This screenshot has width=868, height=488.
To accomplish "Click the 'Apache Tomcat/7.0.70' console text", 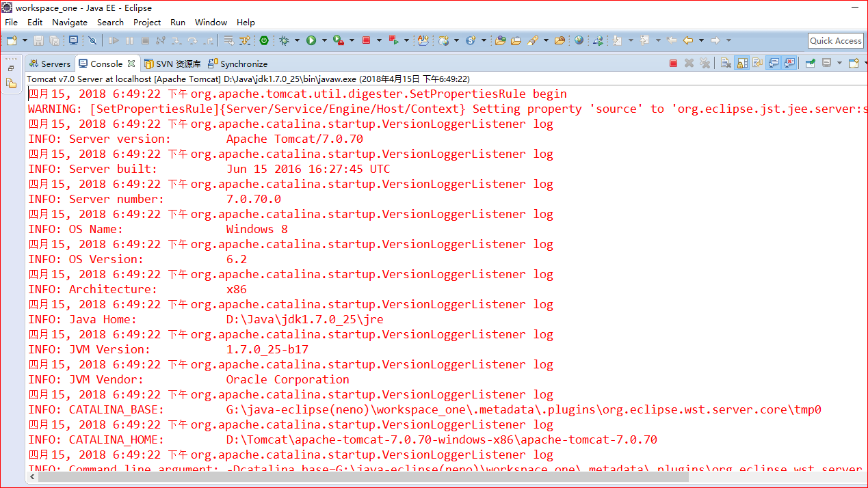I will pyautogui.click(x=295, y=139).
